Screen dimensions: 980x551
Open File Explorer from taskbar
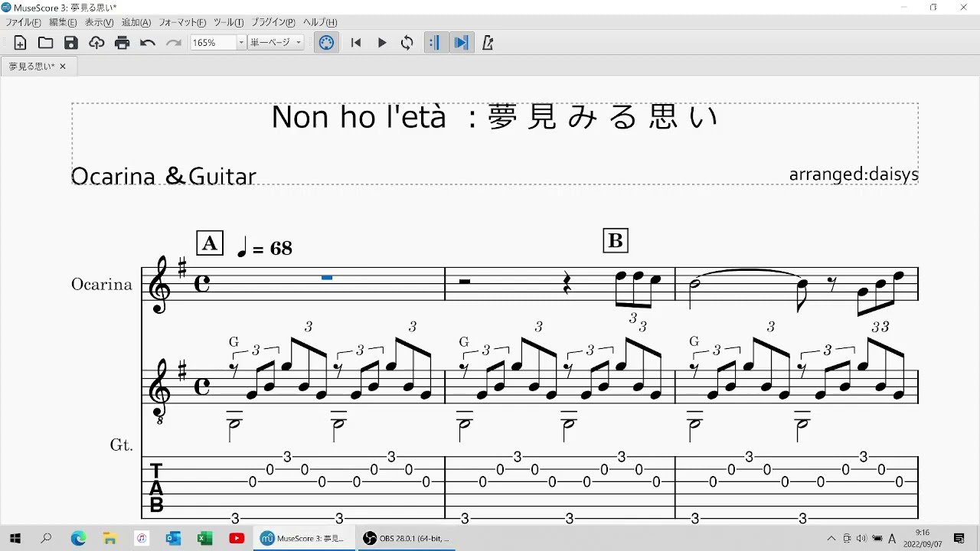tap(109, 538)
